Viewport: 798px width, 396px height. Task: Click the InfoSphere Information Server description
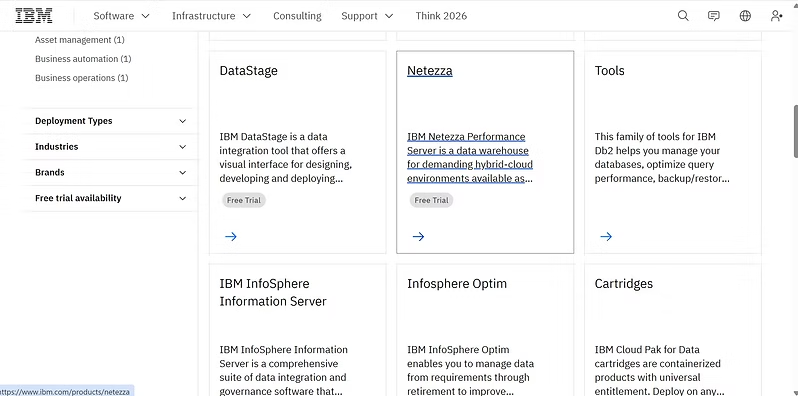(283, 371)
